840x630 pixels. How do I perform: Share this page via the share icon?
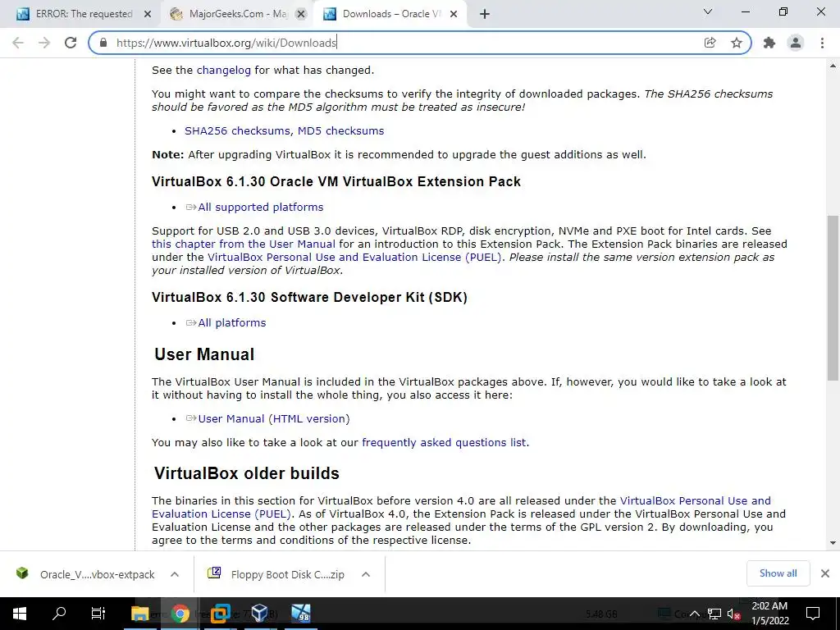710,43
